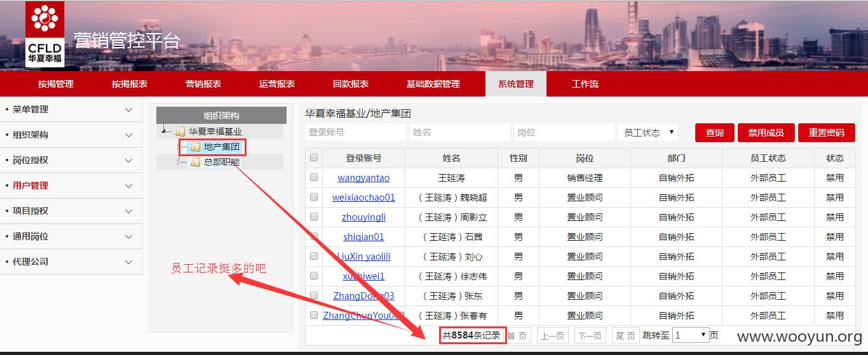This screenshot has height=355, width=868.
Task: Check the box for weixiaochao01 row
Action: coord(314,197)
